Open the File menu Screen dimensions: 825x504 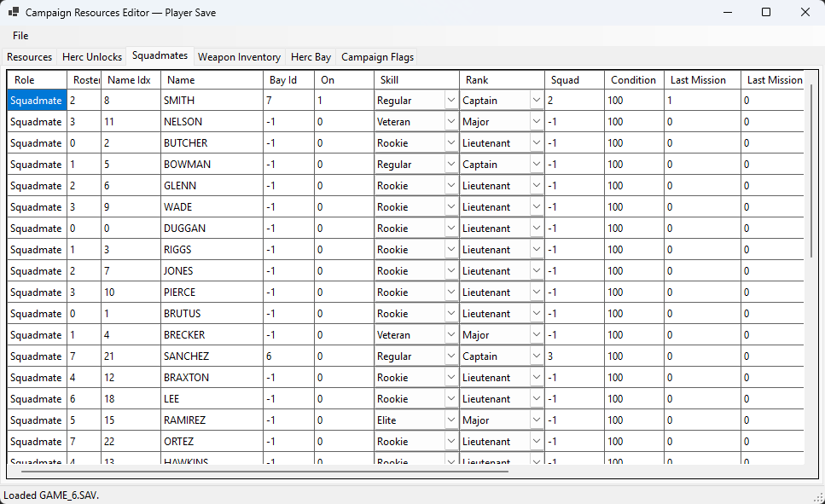click(20, 36)
